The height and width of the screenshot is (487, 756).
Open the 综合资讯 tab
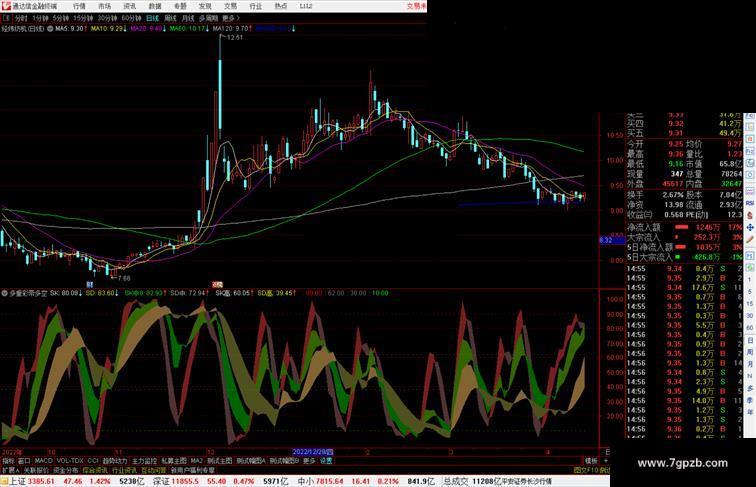95,470
